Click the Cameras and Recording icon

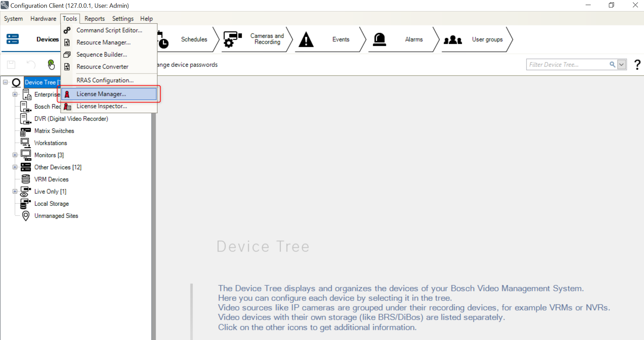click(x=233, y=39)
